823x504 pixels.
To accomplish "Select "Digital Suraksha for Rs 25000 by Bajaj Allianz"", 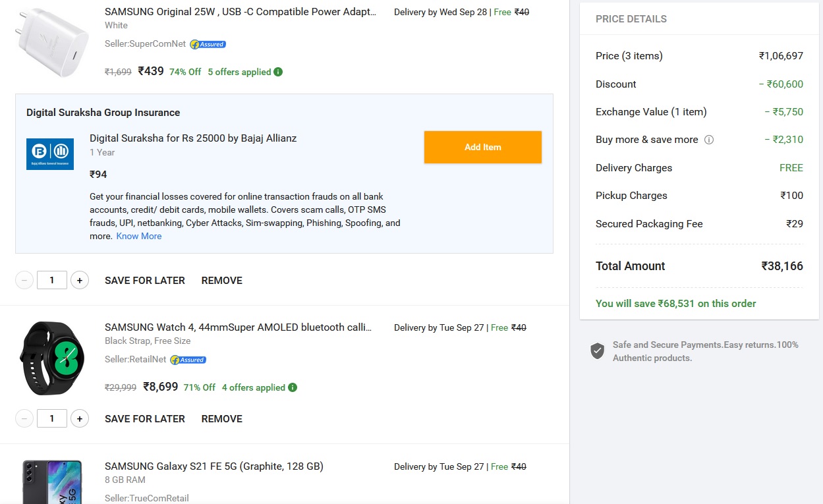I will 193,138.
